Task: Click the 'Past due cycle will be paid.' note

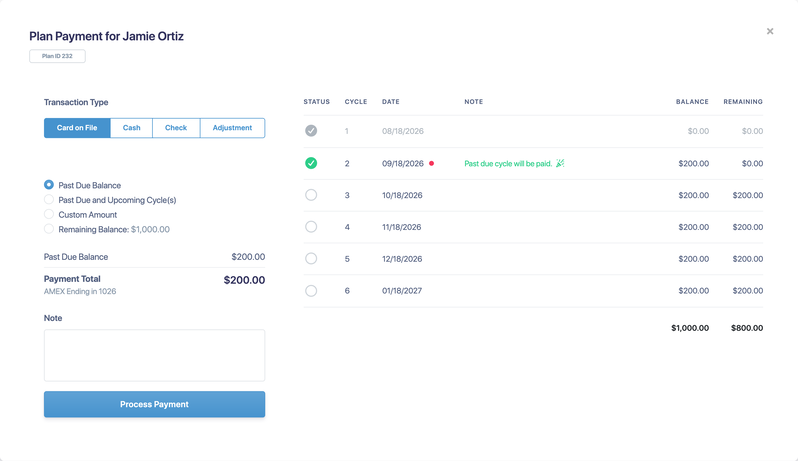Action: pyautogui.click(x=508, y=163)
